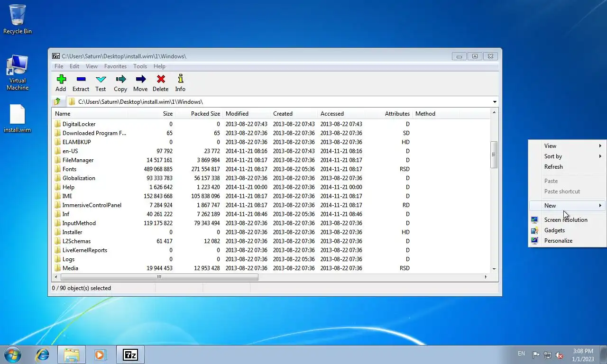Open the Edit menu

[x=74, y=66]
